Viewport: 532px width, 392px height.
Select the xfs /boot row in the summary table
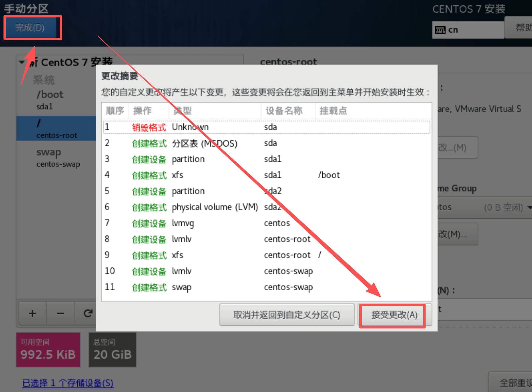click(x=203, y=175)
